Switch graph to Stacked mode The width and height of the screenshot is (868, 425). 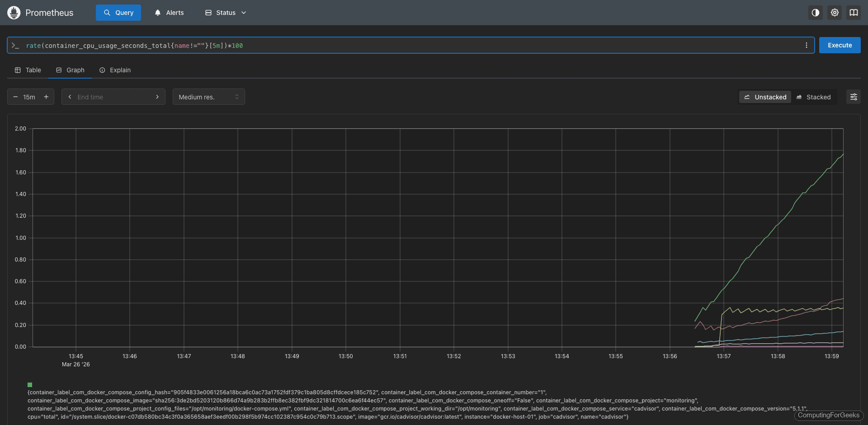click(815, 97)
